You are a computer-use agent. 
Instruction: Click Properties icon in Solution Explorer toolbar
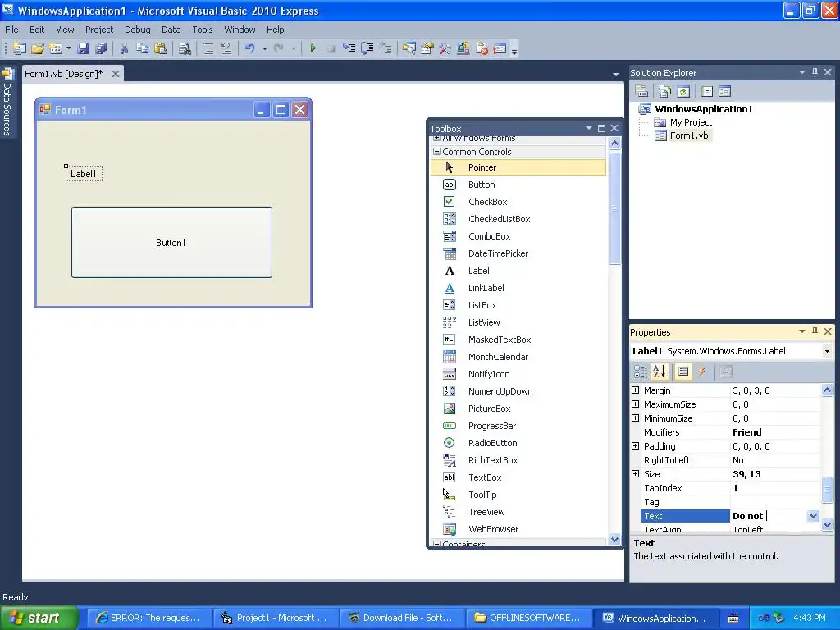click(x=641, y=92)
